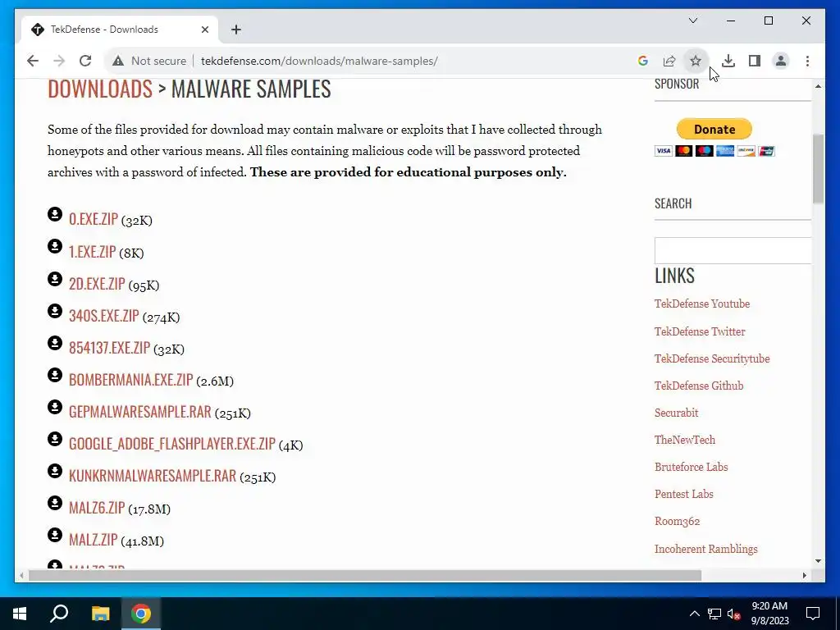Click the download icon beside MALZ.ZIP
This screenshot has height=630, width=840.
(x=55, y=535)
